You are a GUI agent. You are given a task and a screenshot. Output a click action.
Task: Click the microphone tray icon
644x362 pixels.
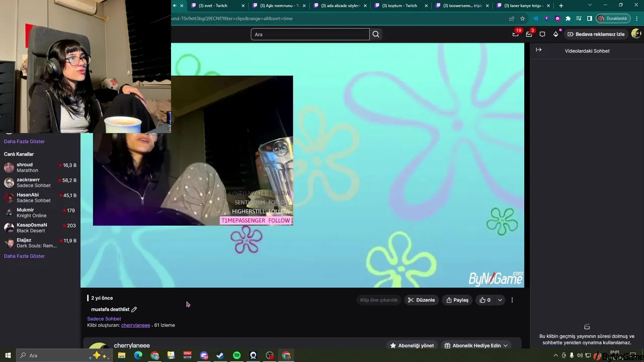point(572,355)
